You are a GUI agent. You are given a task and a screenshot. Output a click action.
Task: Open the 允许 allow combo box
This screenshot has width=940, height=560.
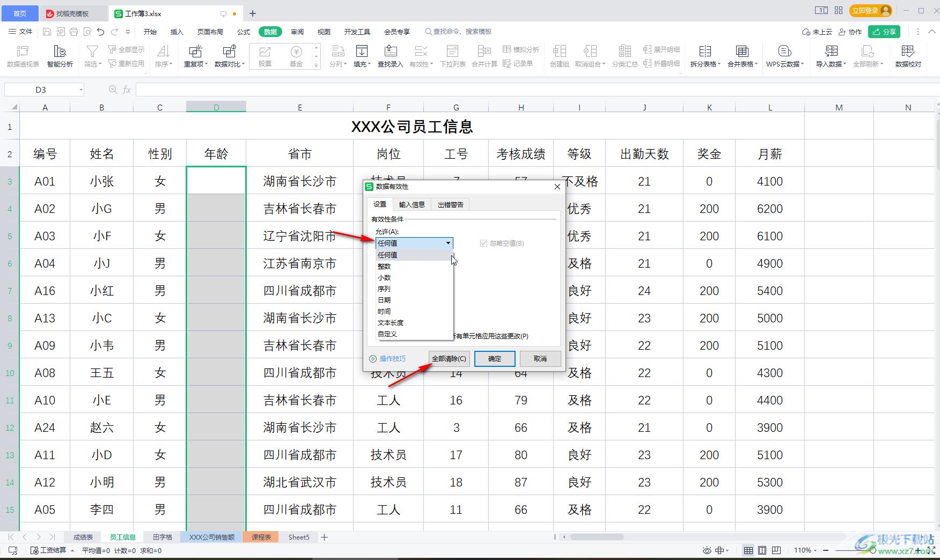point(414,243)
